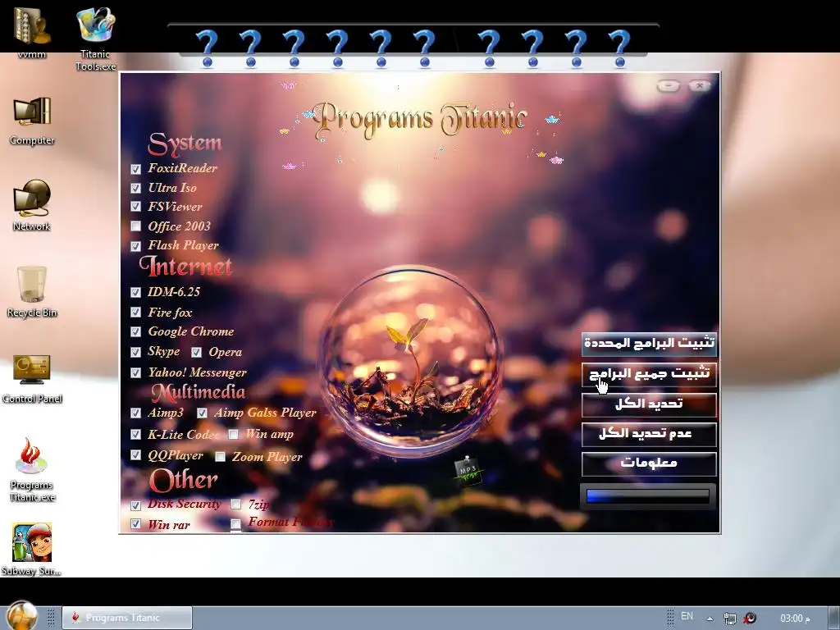The width and height of the screenshot is (840, 630).
Task: Enable the Office 2003 checkbox
Action: 135,226
